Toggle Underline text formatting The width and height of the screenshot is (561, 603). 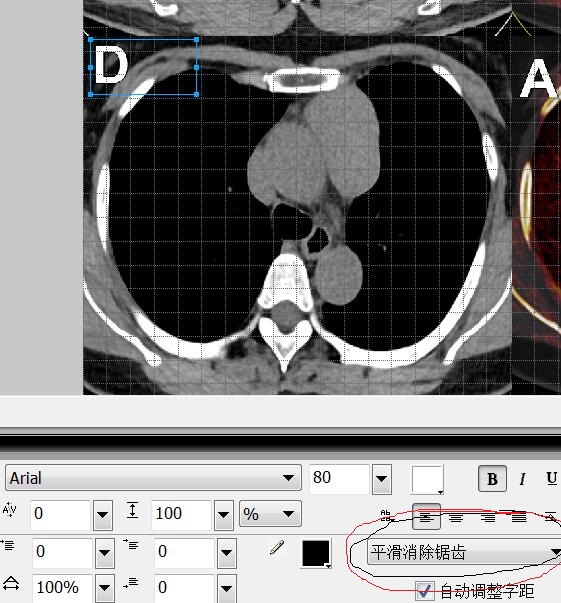click(551, 479)
